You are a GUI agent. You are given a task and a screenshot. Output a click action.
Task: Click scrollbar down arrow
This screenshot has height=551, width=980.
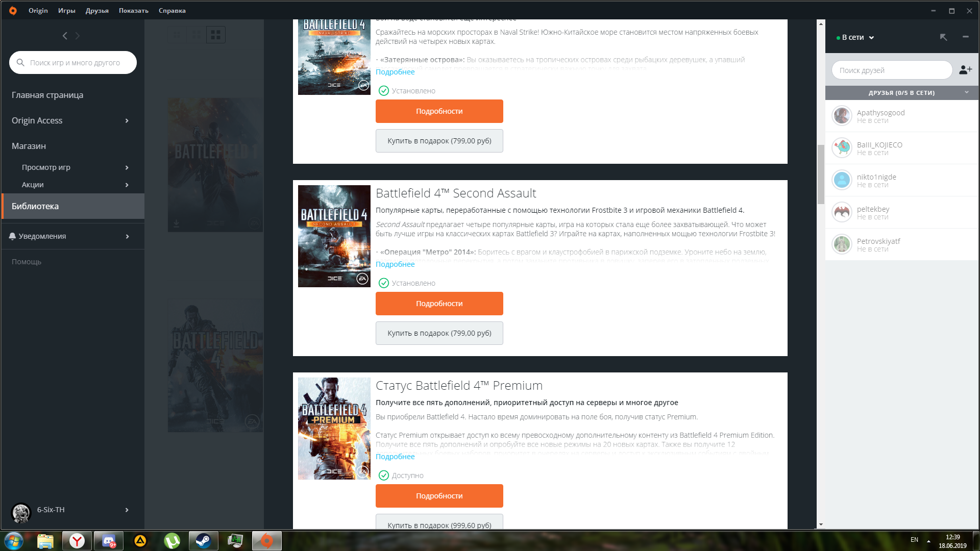821,524
